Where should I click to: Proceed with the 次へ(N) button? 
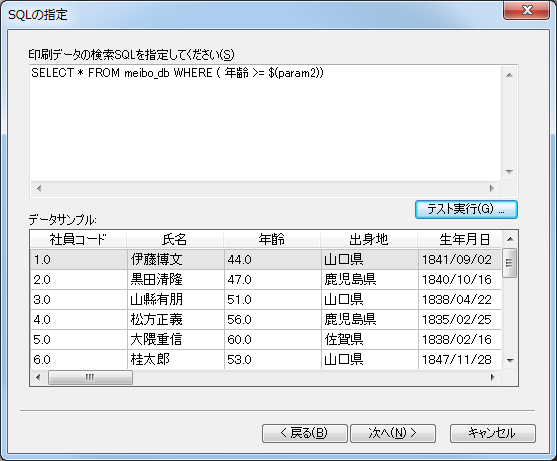coord(393,433)
